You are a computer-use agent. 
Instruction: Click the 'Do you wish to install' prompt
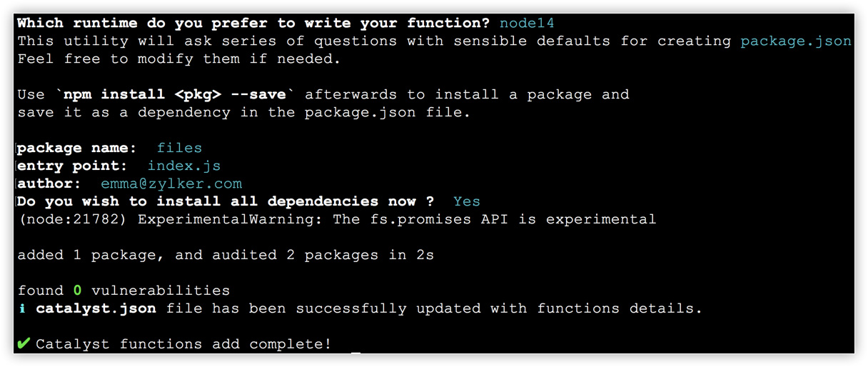point(225,201)
